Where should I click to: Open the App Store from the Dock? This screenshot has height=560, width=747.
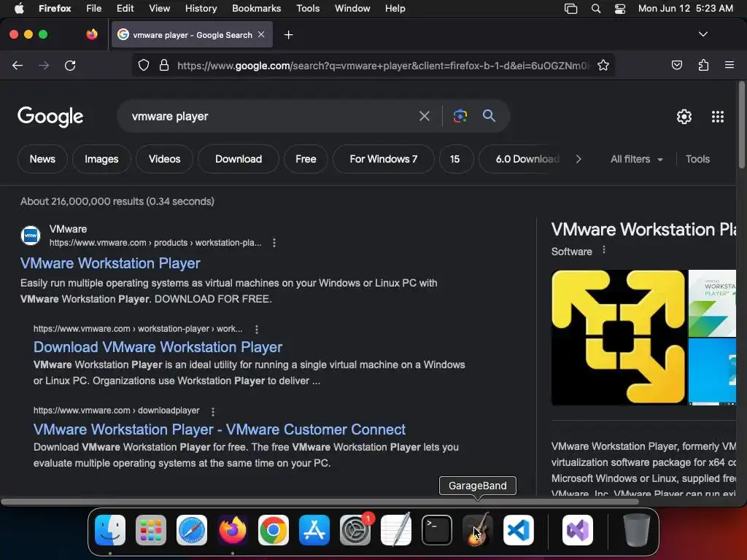[314, 530]
